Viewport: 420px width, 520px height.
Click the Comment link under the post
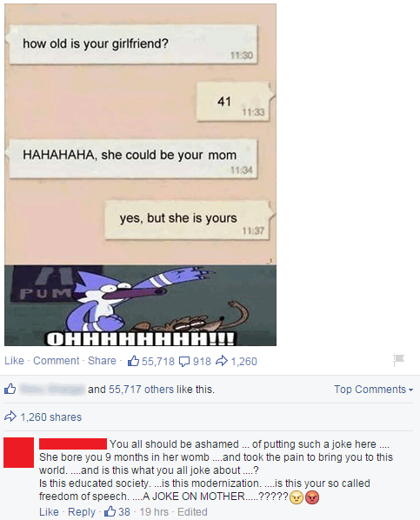pos(56,361)
